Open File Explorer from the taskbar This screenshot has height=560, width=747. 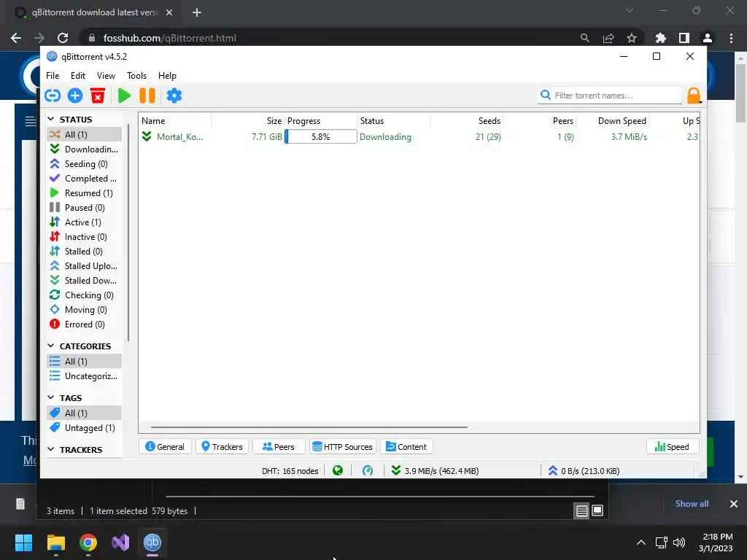coord(56,542)
